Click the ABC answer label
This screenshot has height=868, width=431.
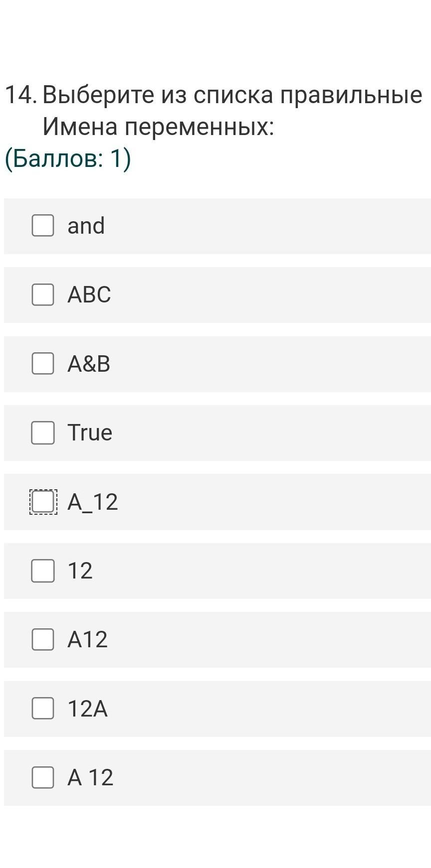[89, 294]
